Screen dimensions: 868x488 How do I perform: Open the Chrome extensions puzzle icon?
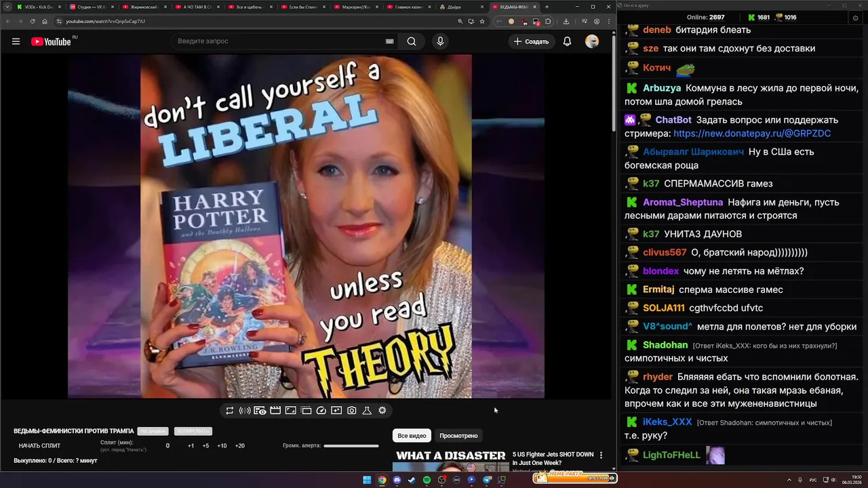coord(547,21)
